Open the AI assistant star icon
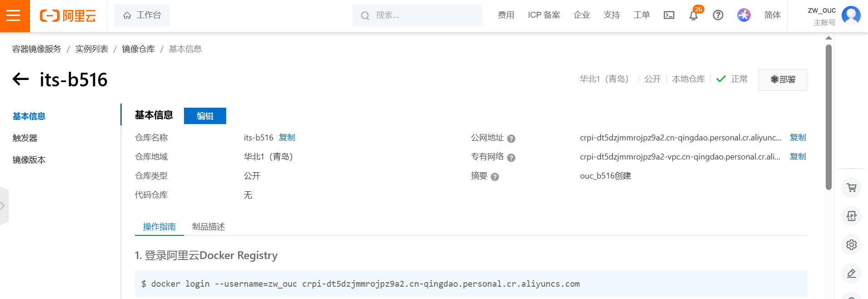This screenshot has height=299, width=868. click(x=744, y=15)
